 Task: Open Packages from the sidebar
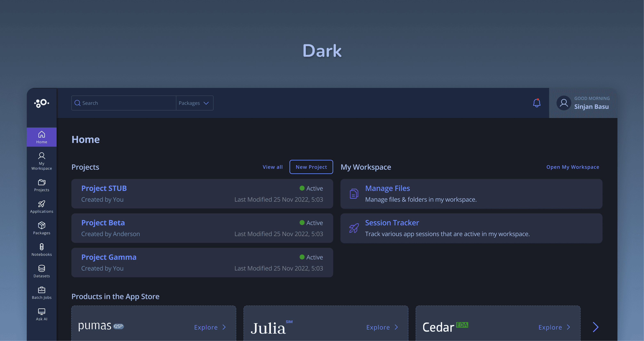point(41,228)
